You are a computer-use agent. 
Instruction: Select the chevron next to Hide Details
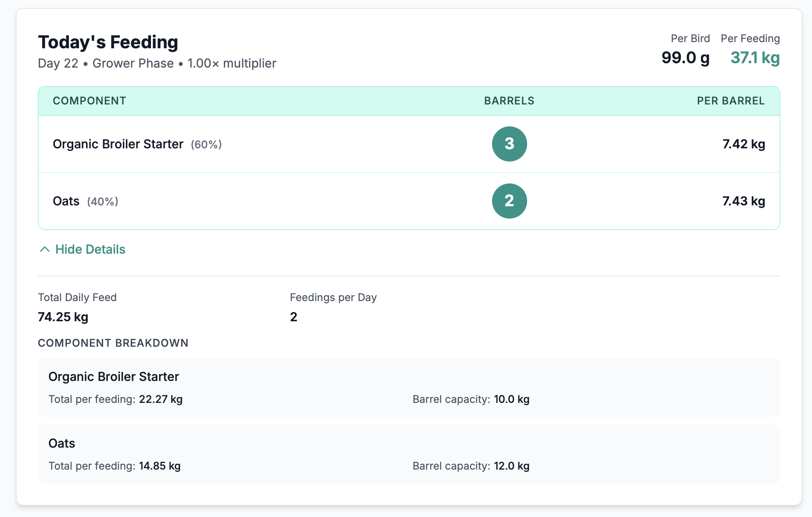tap(44, 249)
